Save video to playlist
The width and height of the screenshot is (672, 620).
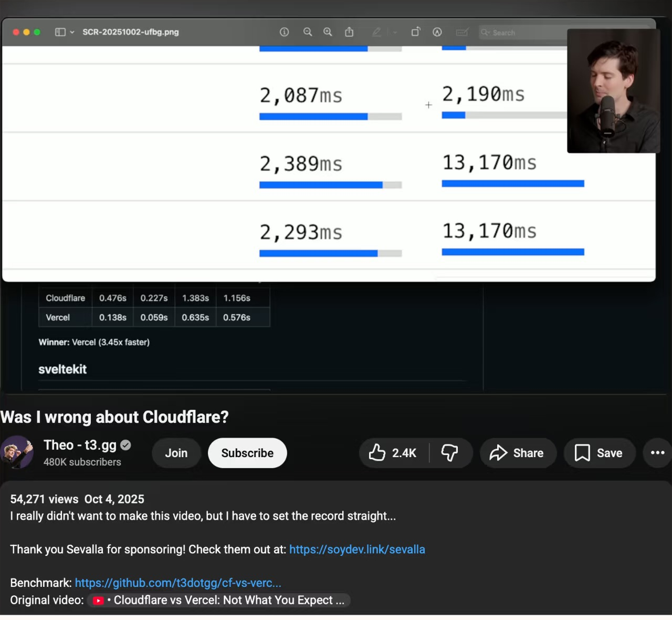(600, 453)
